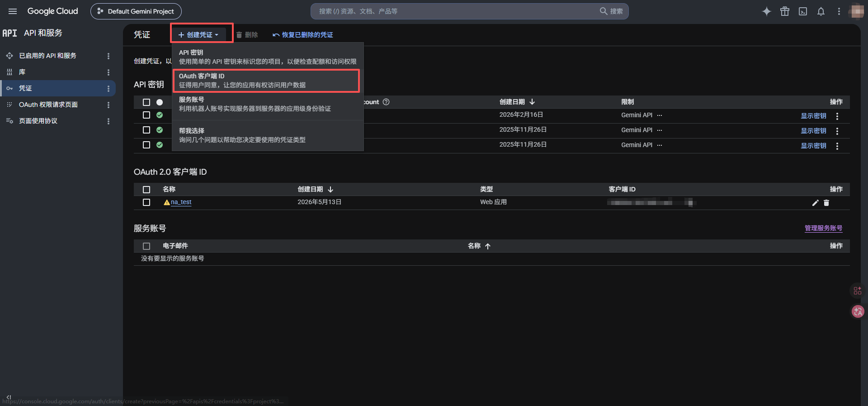Open top bar vertical dots settings menu

(839, 11)
